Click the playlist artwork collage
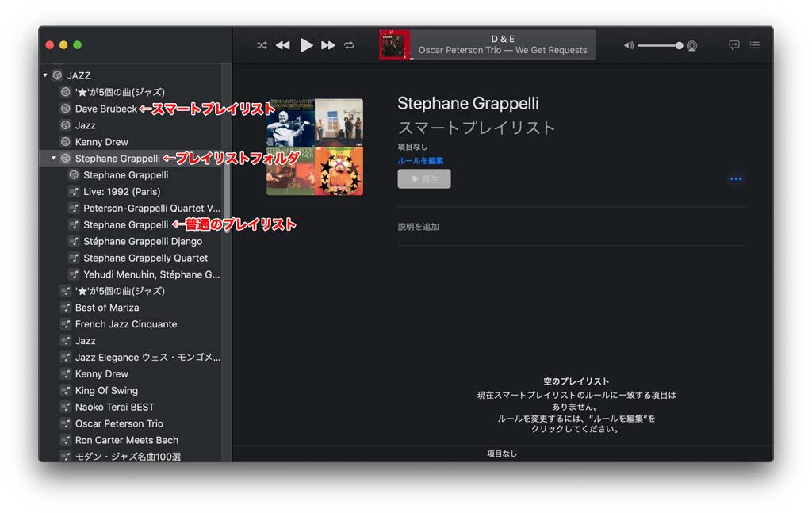812x513 pixels. coord(315,147)
